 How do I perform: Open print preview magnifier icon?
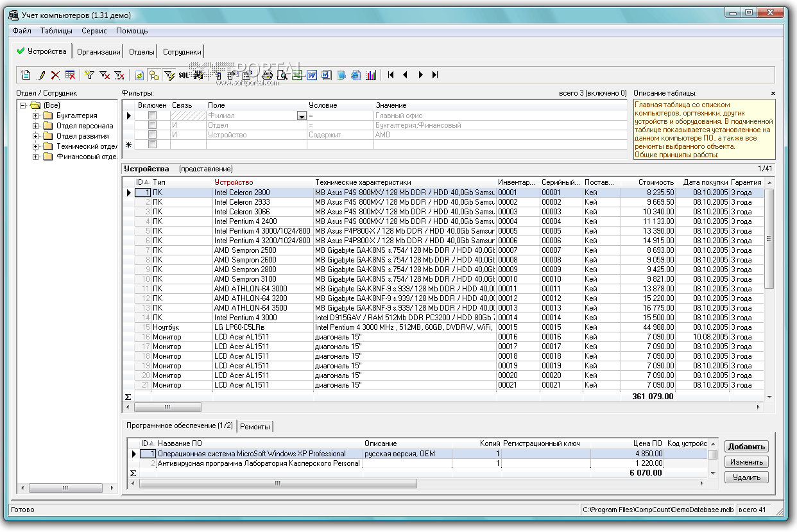(x=282, y=75)
